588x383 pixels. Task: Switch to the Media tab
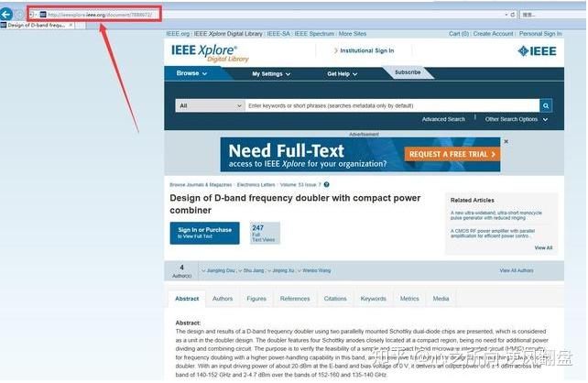(441, 299)
